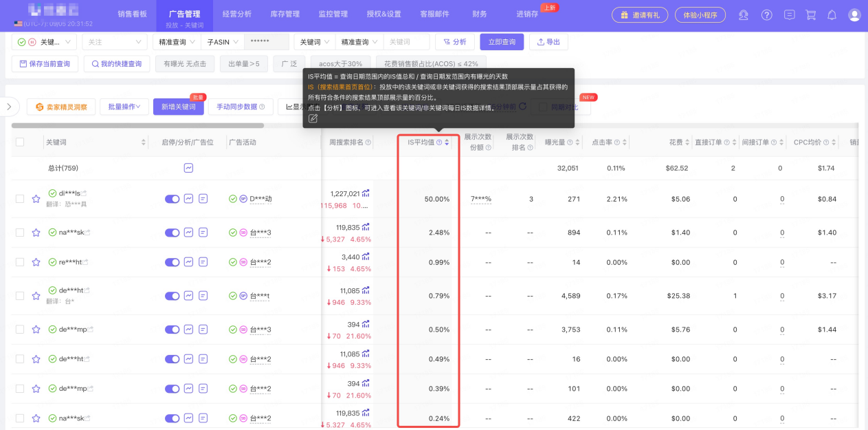This screenshot has height=430, width=868.
Task: Click the 导出 export button
Action: tap(548, 42)
